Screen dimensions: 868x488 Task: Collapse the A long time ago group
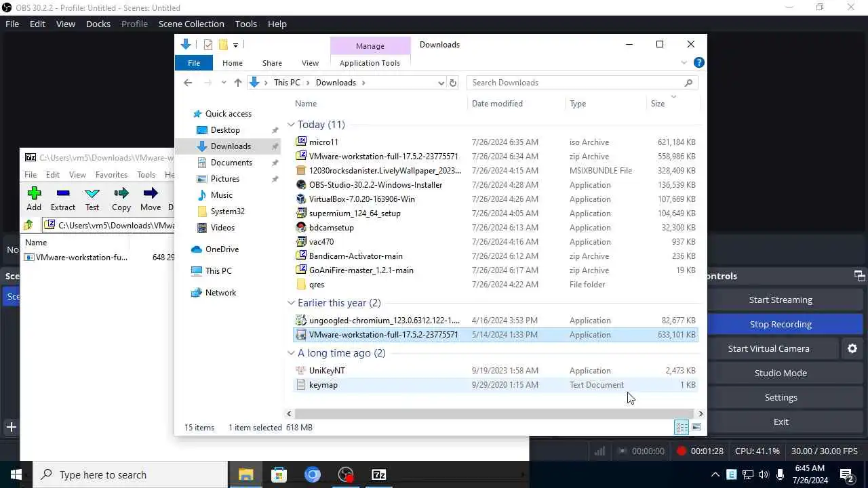(291, 353)
